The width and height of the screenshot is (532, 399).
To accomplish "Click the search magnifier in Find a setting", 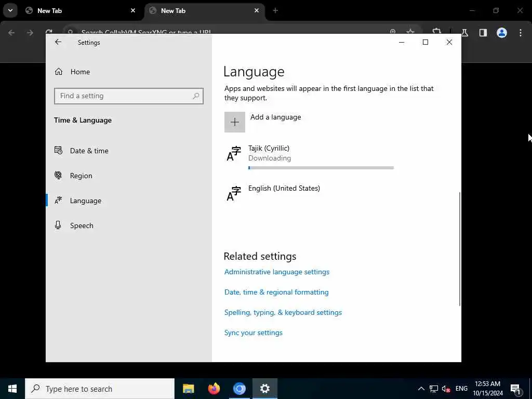I will click(196, 96).
